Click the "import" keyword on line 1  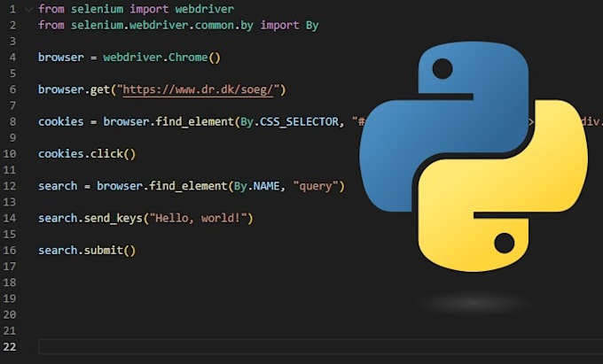point(149,9)
